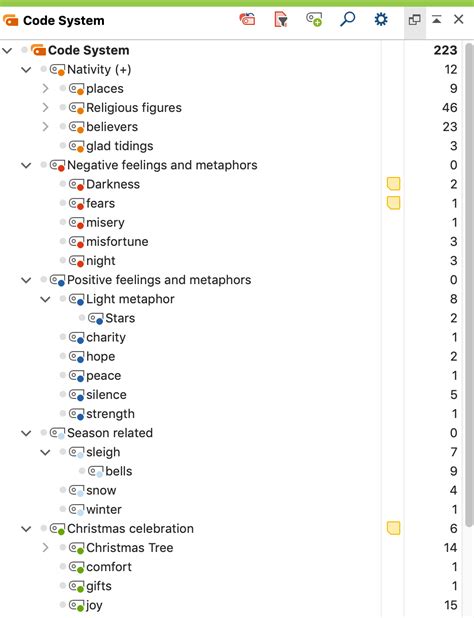Activate the snow code via its dot

[x=63, y=490]
